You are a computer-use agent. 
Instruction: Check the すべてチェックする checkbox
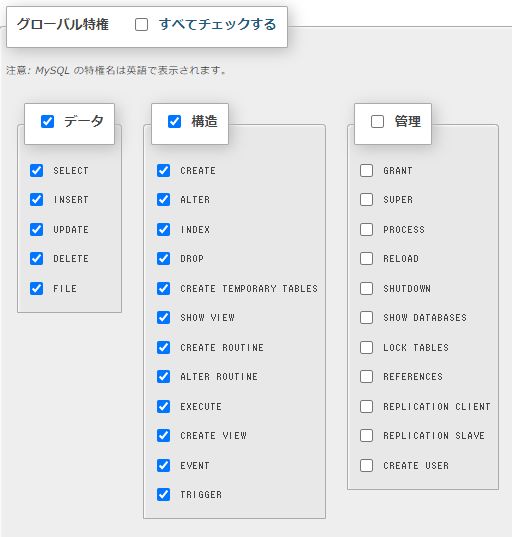click(141, 25)
